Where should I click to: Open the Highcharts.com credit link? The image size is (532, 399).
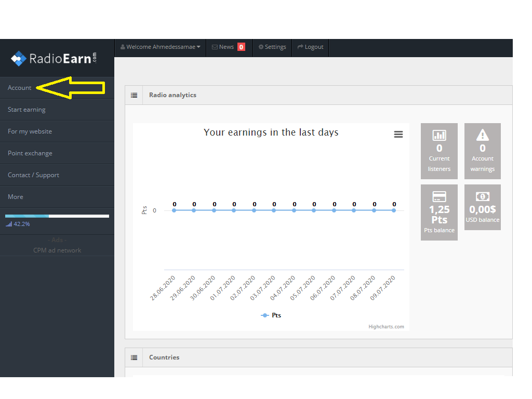386,327
